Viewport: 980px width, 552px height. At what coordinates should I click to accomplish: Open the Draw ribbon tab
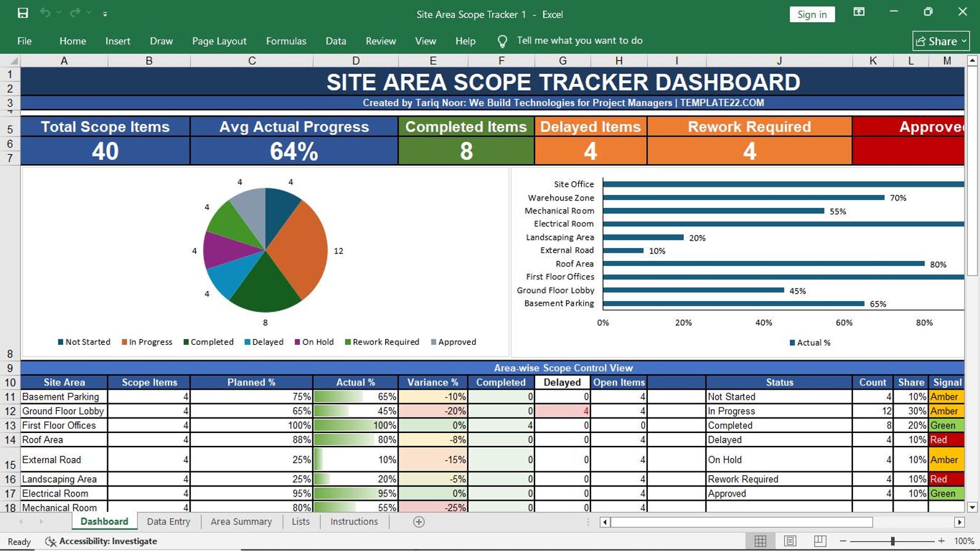pyautogui.click(x=161, y=41)
